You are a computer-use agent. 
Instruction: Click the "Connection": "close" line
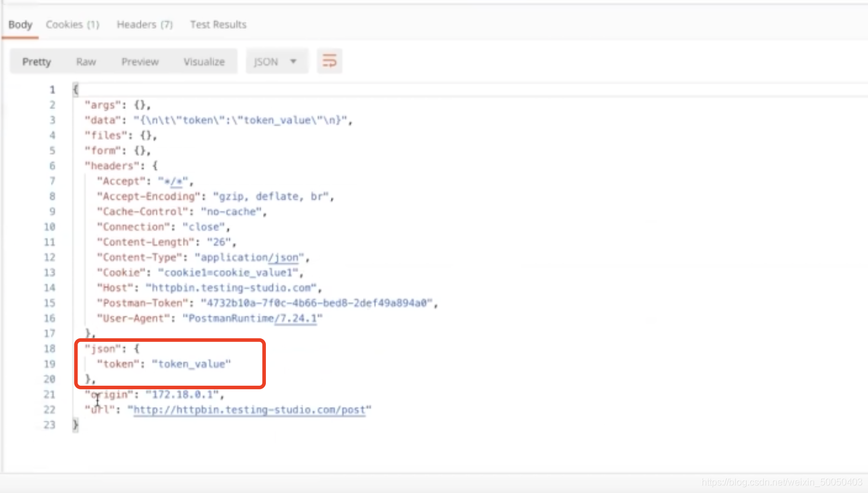(163, 227)
